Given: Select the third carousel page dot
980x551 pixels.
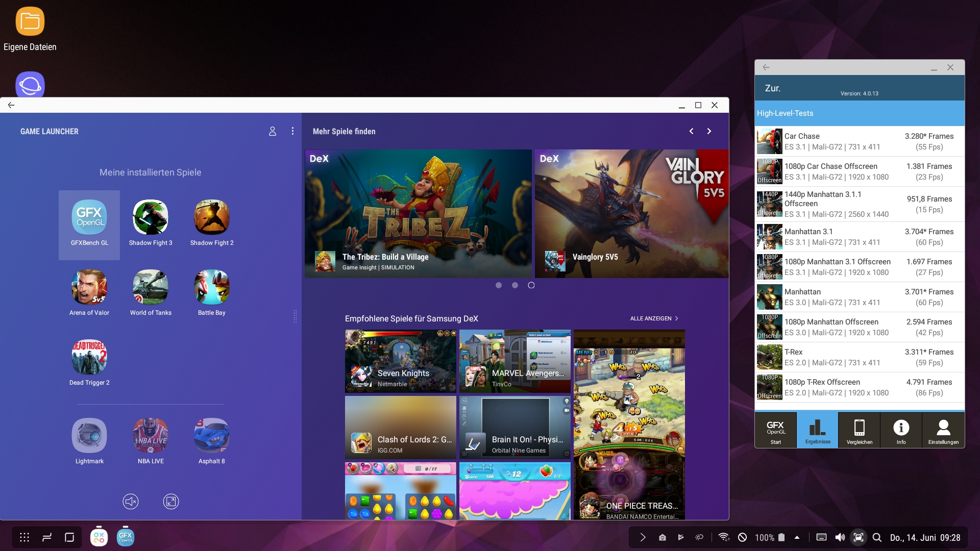Looking at the screenshot, I should coord(531,285).
